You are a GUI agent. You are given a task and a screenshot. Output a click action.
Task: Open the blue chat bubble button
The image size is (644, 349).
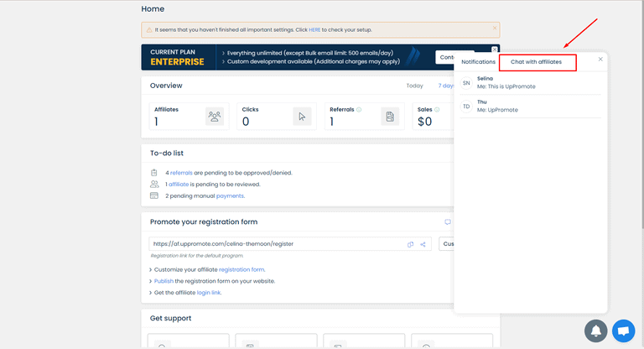pyautogui.click(x=624, y=331)
